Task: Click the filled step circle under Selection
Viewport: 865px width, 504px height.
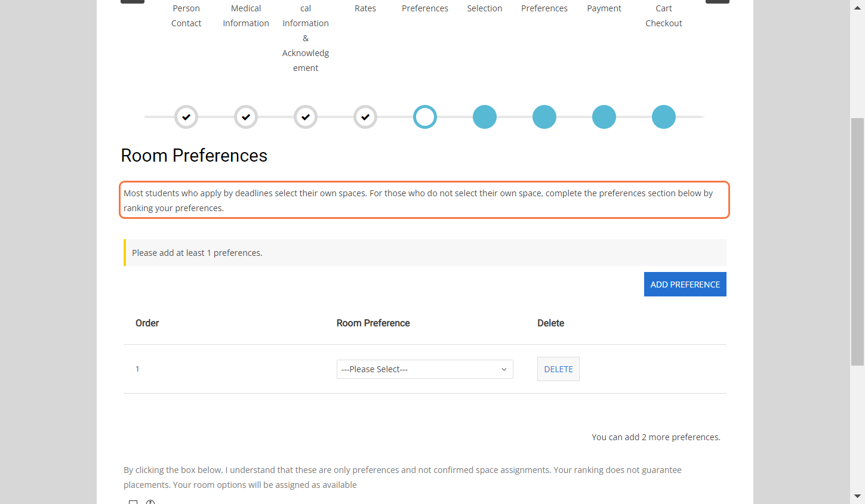Action: 485,117
